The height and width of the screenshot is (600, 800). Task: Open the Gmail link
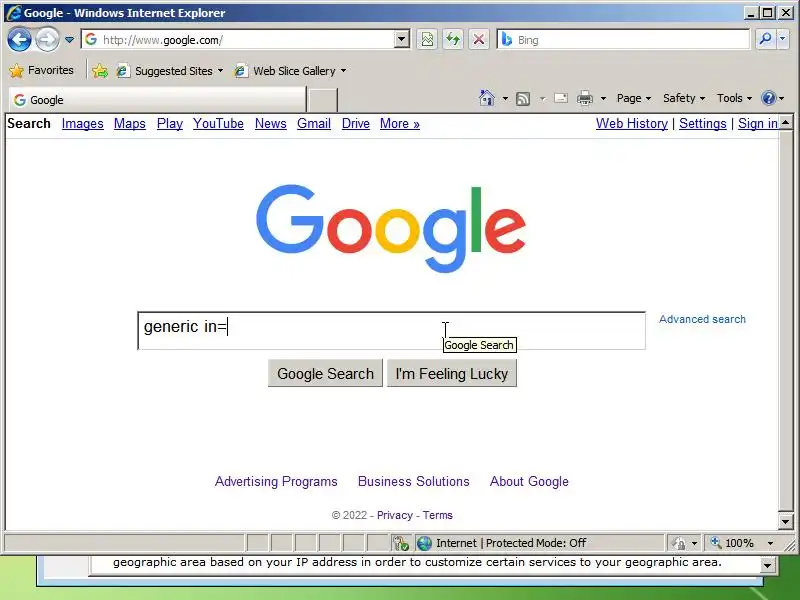click(314, 123)
